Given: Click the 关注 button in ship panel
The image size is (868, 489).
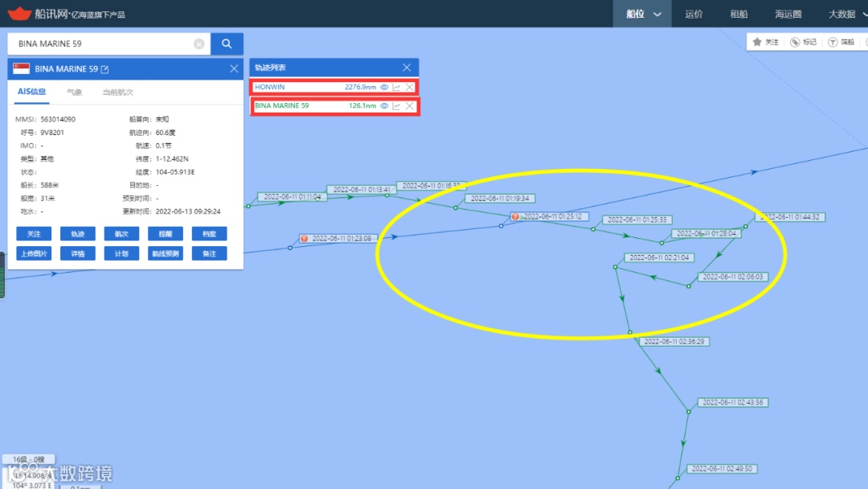Looking at the screenshot, I should (x=34, y=234).
